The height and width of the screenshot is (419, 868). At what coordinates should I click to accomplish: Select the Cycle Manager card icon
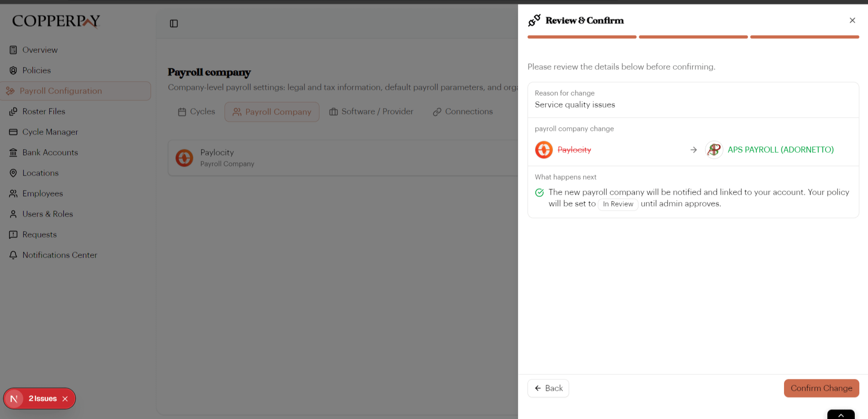[13, 132]
